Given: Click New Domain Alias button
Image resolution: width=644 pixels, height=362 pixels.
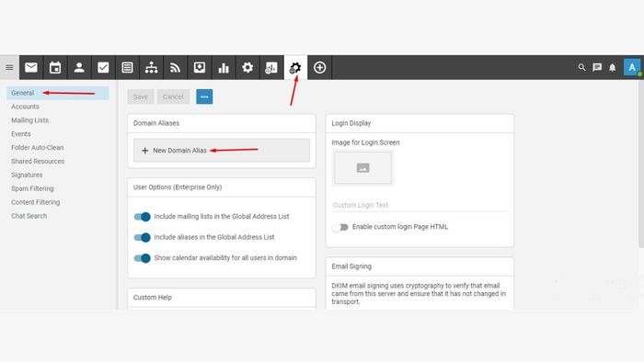Looking at the screenshot, I should (x=222, y=151).
